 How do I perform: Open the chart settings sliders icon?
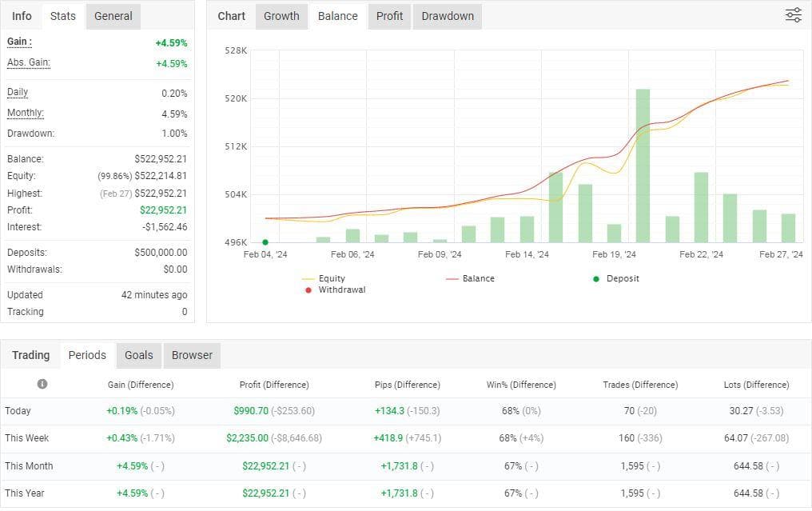pyautogui.click(x=793, y=15)
